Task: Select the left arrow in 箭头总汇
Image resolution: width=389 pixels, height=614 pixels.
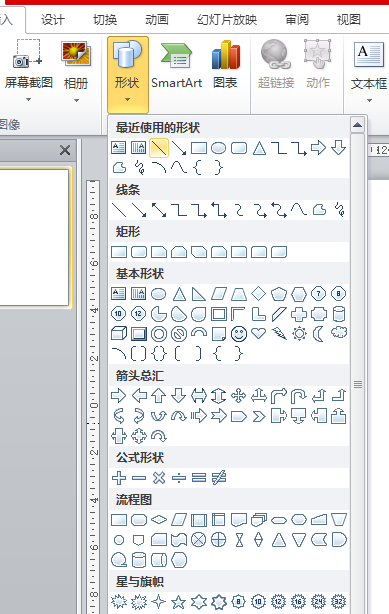Action: pos(139,395)
